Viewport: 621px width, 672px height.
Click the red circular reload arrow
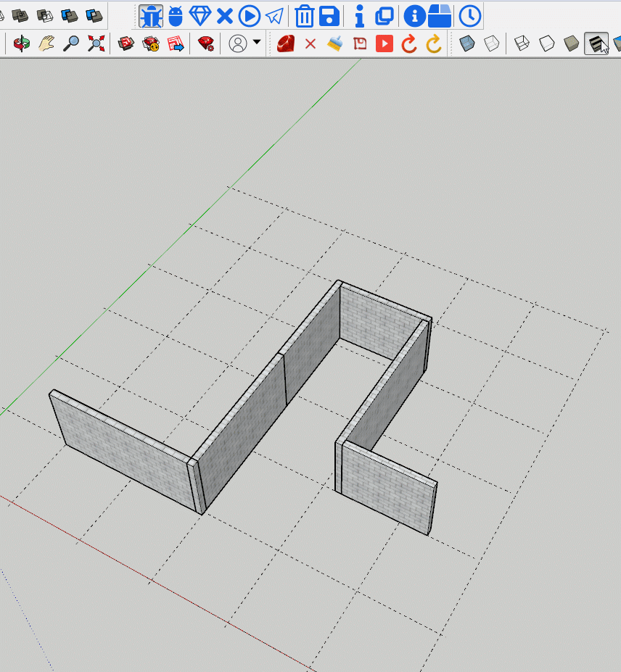tap(409, 43)
